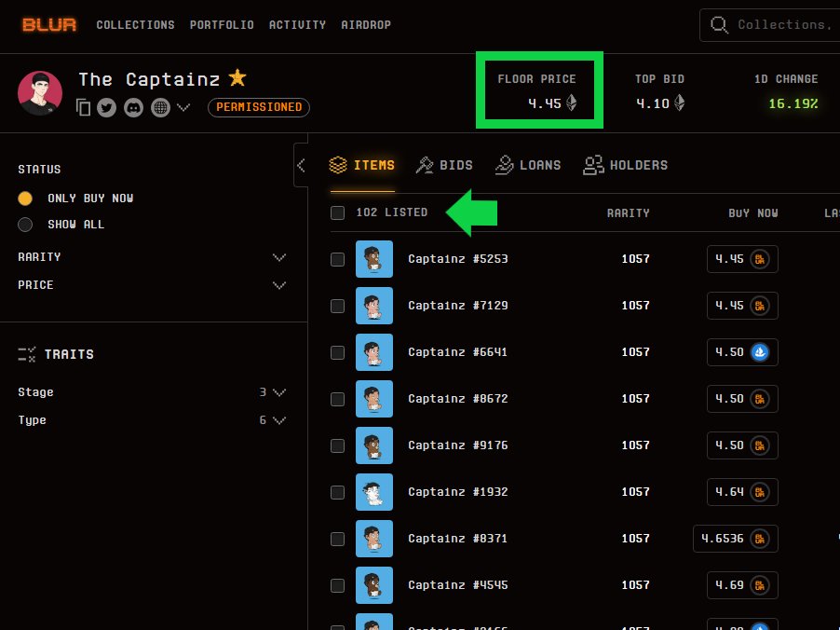Open the Collections nav item
The height and width of the screenshot is (630, 840).
(136, 24)
